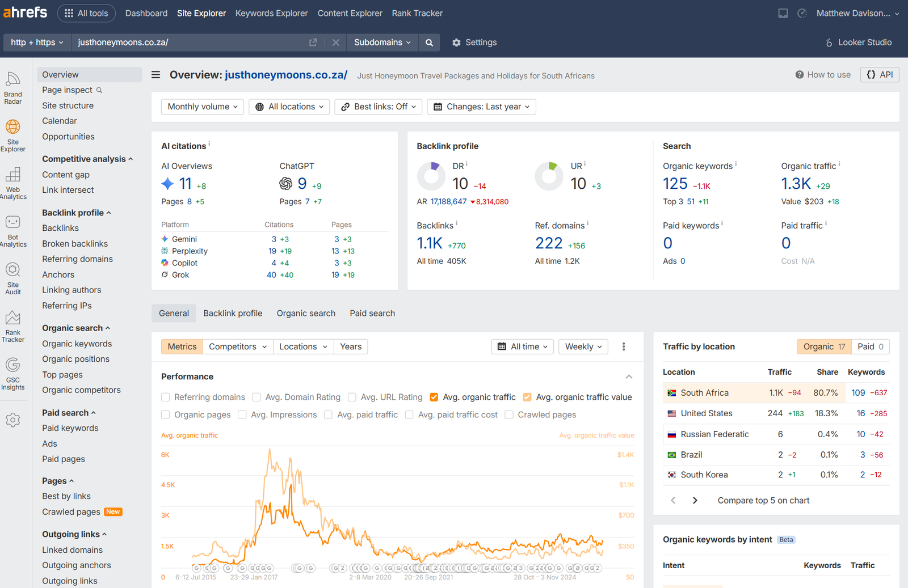The height and width of the screenshot is (588, 908).
Task: Go to previous page of traffic locations
Action: 673,500
